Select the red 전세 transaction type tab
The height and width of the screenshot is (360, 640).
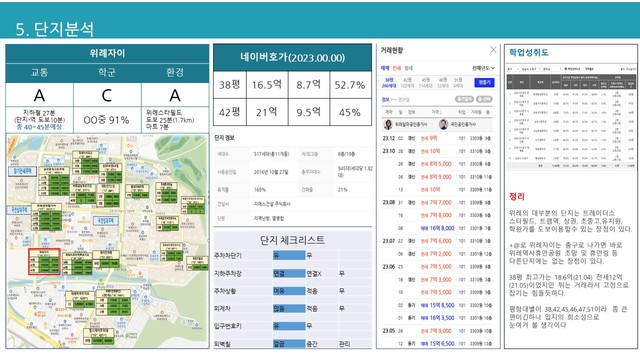point(396,68)
